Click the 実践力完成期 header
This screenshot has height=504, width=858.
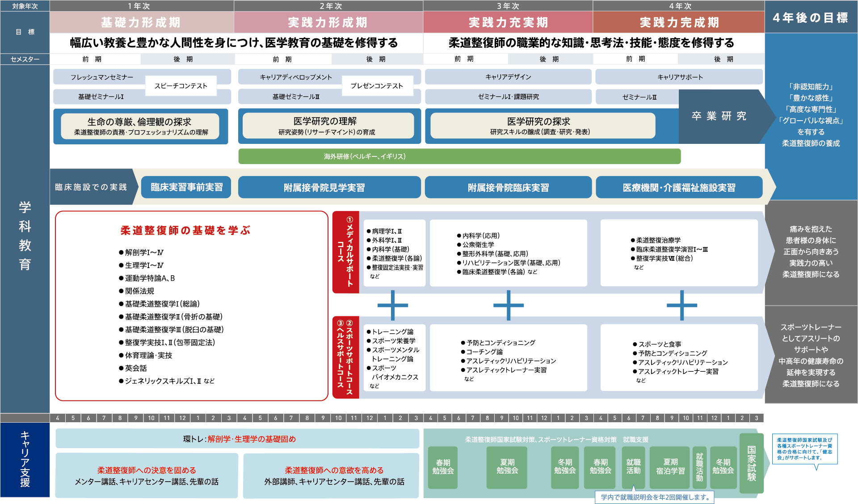(x=679, y=22)
